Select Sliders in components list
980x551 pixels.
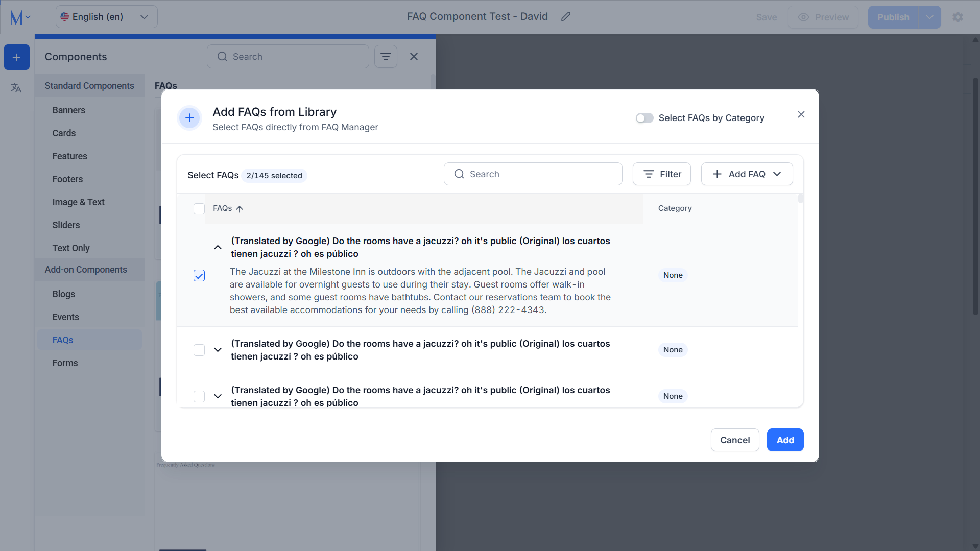click(66, 225)
